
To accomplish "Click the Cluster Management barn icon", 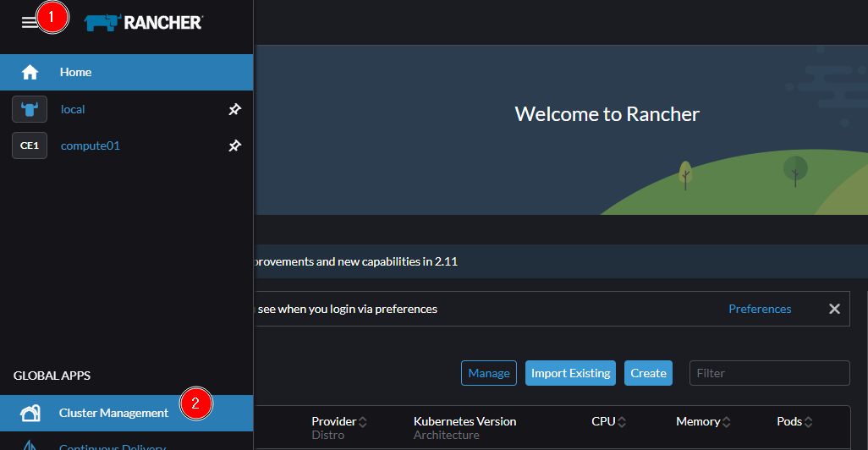I will click(x=30, y=413).
